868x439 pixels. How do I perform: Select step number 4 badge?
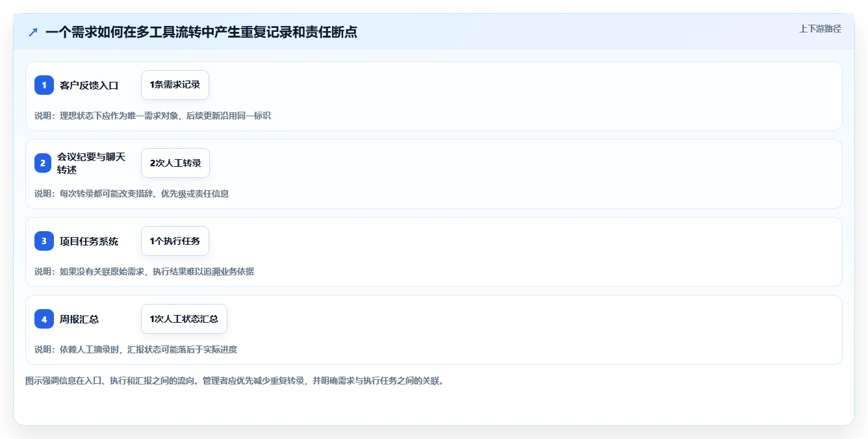[44, 319]
